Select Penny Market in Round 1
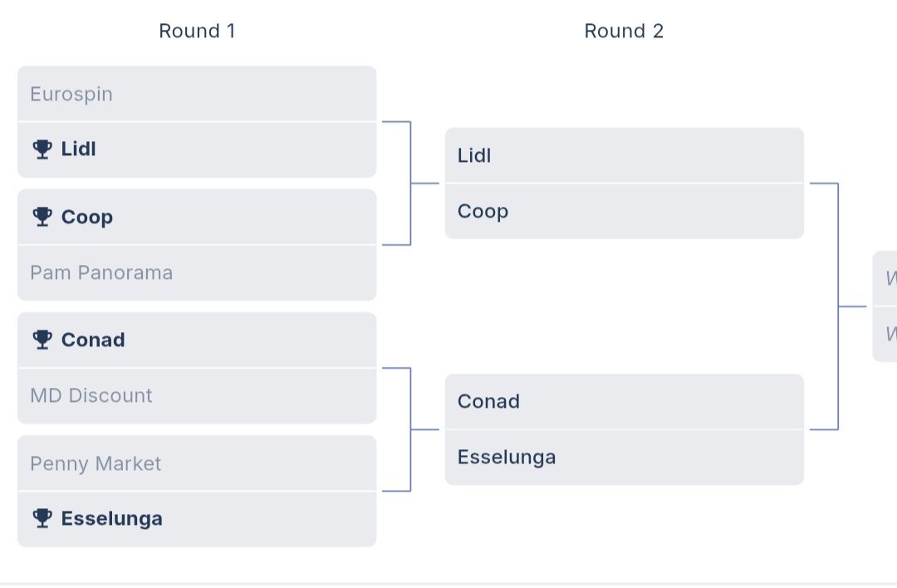Viewport: 897px width, 588px height. click(x=197, y=463)
